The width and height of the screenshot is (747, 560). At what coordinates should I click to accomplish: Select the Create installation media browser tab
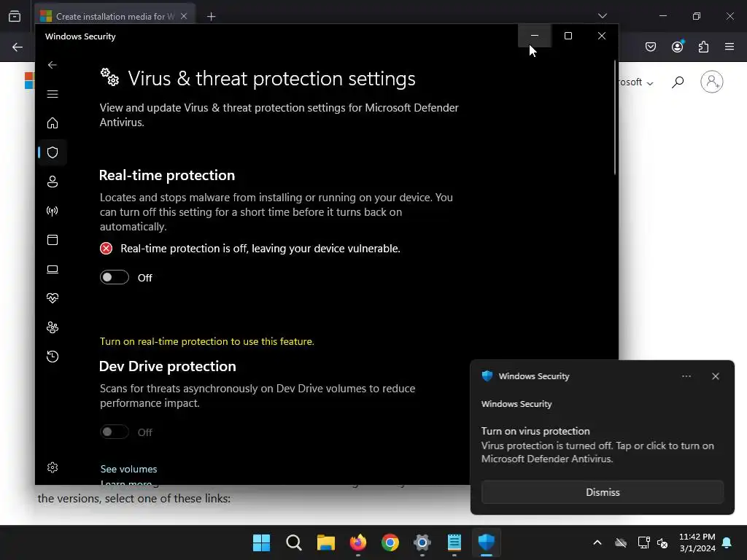click(115, 16)
